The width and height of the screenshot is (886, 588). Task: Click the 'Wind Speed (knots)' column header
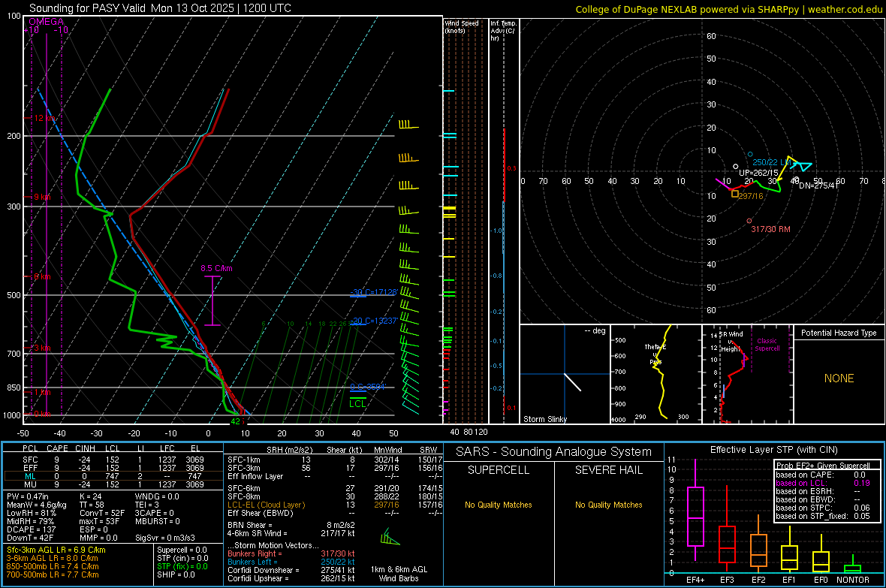pos(462,26)
